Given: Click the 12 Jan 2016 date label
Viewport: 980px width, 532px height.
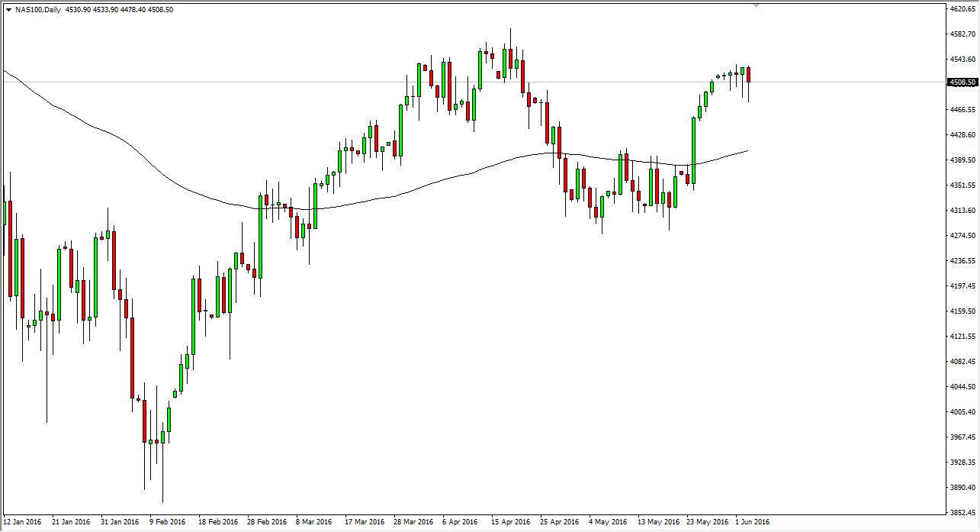Looking at the screenshot, I should 23,523.
